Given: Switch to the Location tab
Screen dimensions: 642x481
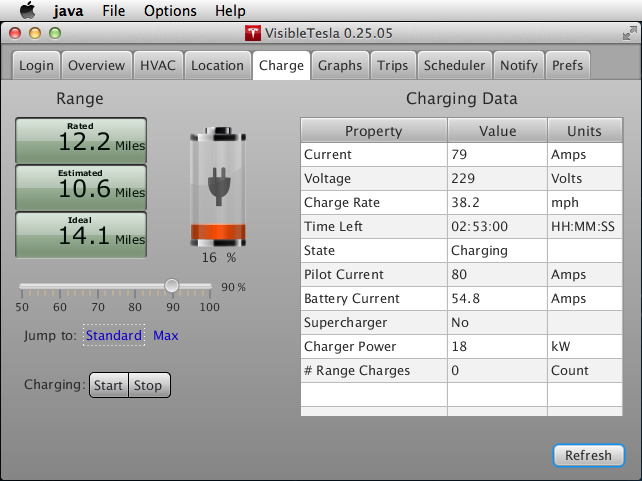Looking at the screenshot, I should point(217,65).
